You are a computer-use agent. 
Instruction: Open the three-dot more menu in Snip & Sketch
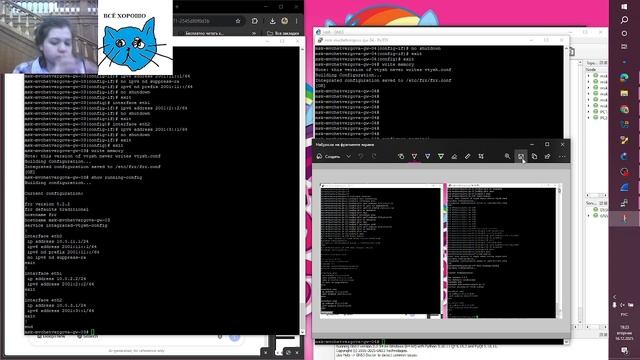pos(562,156)
